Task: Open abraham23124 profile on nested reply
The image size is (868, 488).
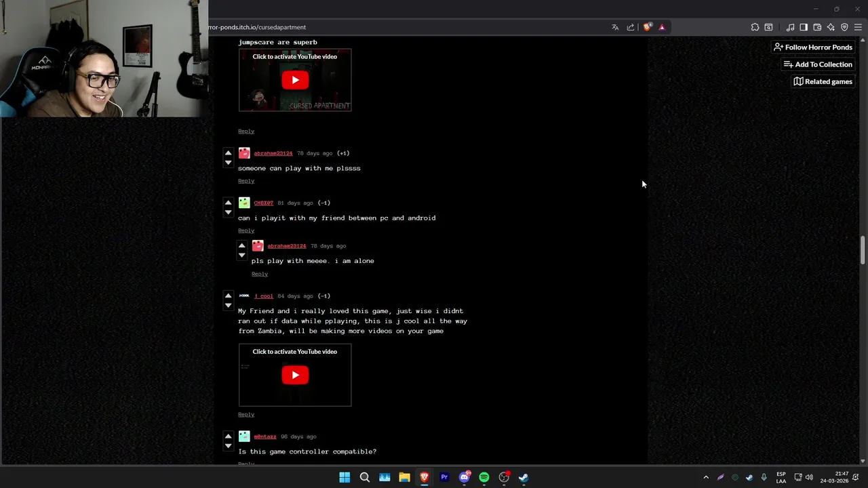Action: [x=287, y=246]
